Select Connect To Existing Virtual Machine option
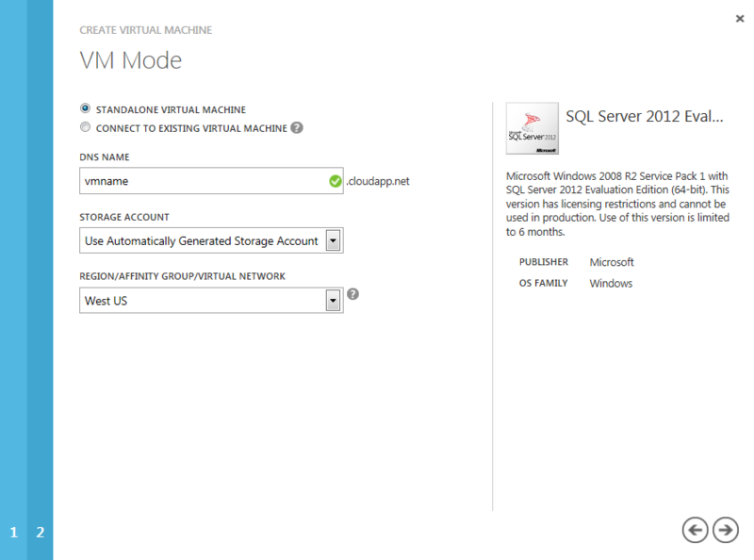 pyautogui.click(x=85, y=126)
